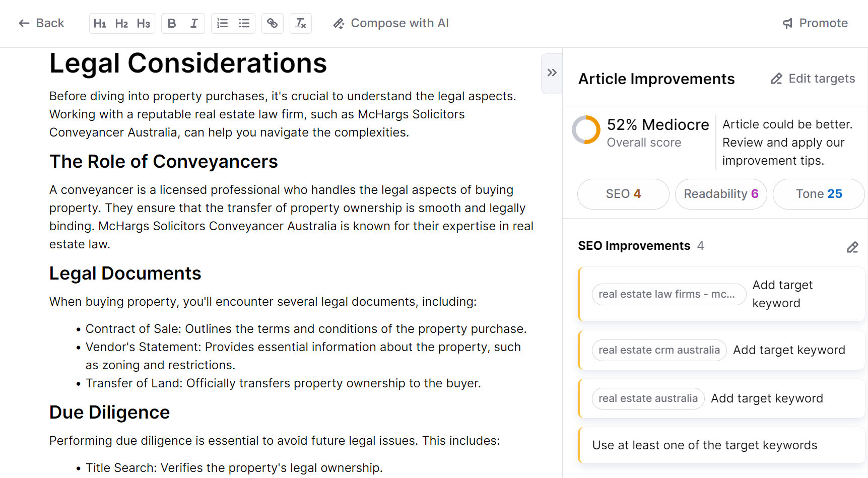This screenshot has height=478, width=868.
Task: Go back with the Back arrow
Action: pyautogui.click(x=41, y=23)
